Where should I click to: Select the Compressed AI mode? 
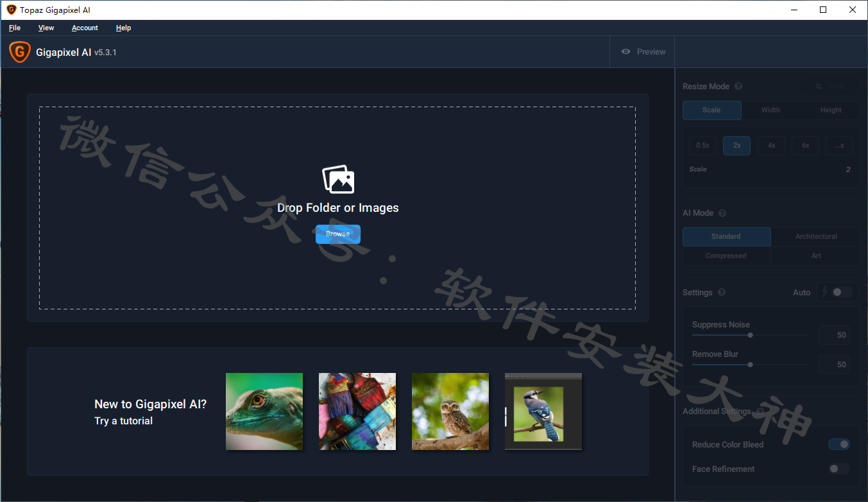(726, 256)
